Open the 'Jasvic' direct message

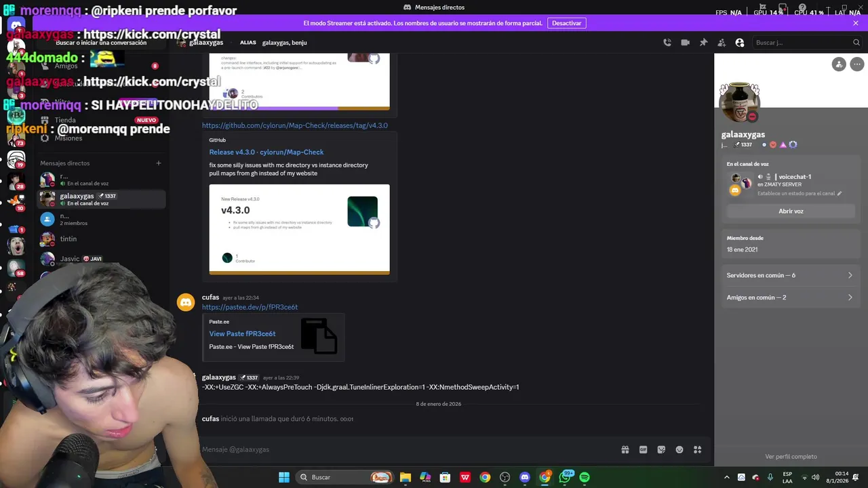pyautogui.click(x=102, y=258)
